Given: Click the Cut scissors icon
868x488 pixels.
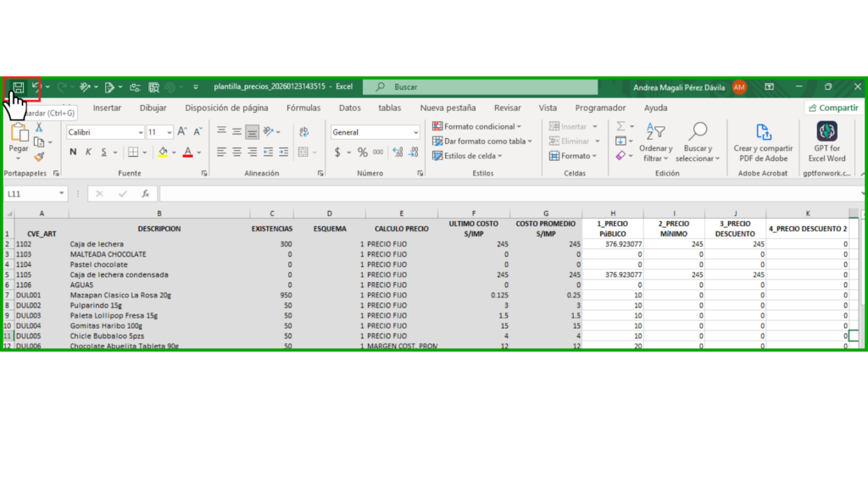Looking at the screenshot, I should 39,127.
